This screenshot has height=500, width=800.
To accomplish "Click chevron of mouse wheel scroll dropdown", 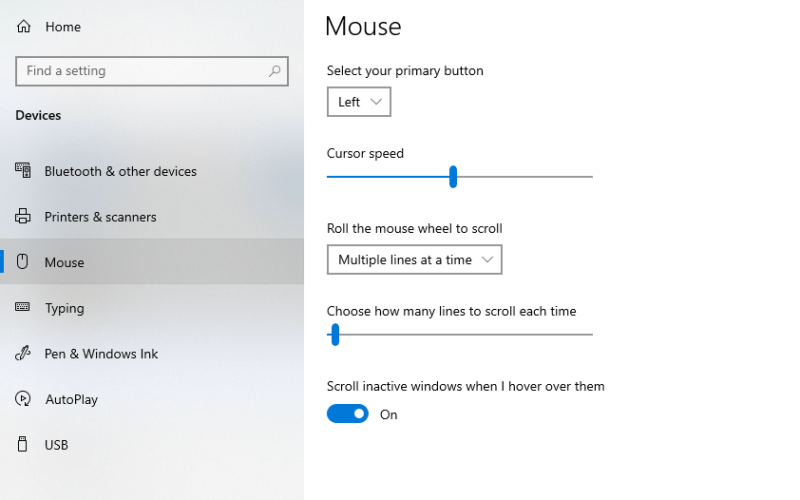I will click(x=487, y=260).
